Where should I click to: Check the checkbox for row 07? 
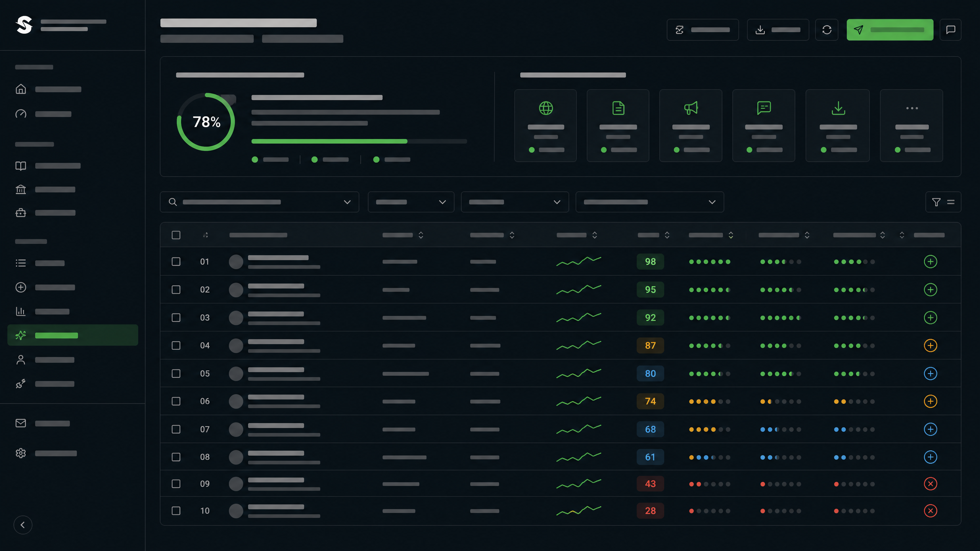point(176,429)
